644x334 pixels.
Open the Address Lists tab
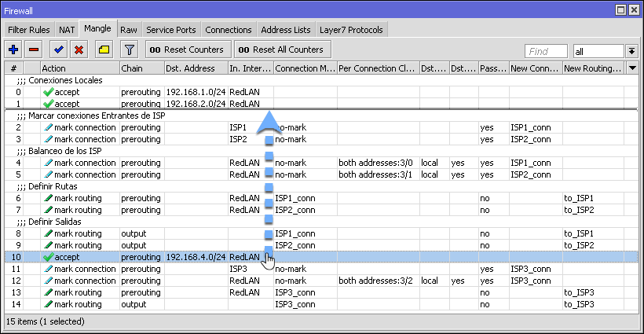point(285,30)
